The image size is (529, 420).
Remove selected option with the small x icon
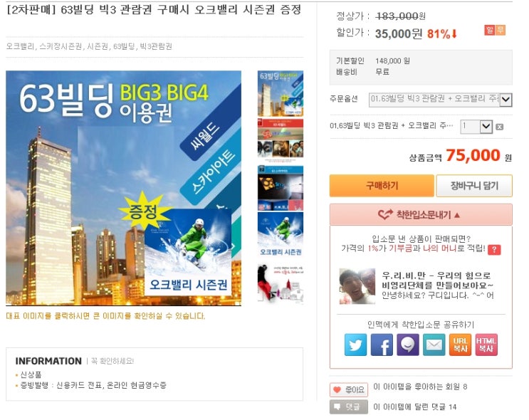click(500, 127)
